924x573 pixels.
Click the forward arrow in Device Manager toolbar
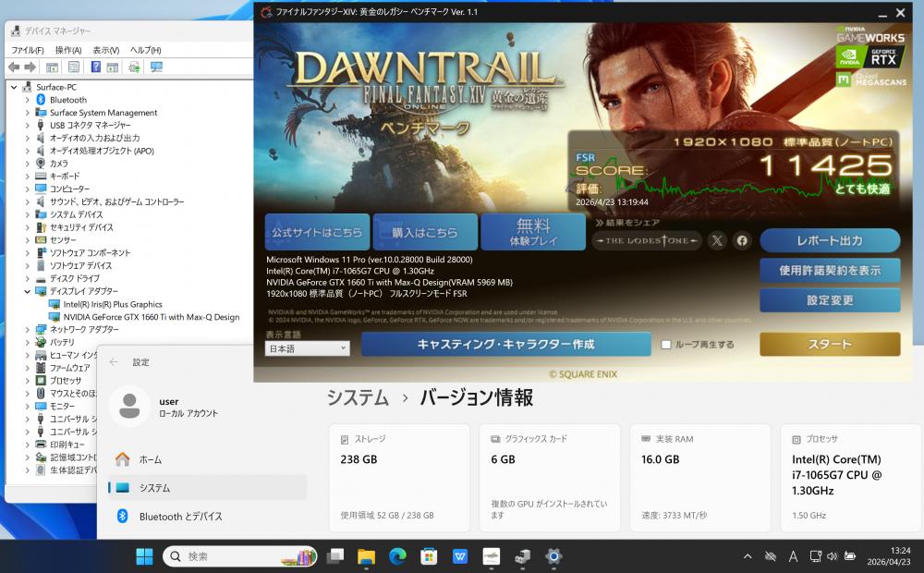click(x=30, y=67)
